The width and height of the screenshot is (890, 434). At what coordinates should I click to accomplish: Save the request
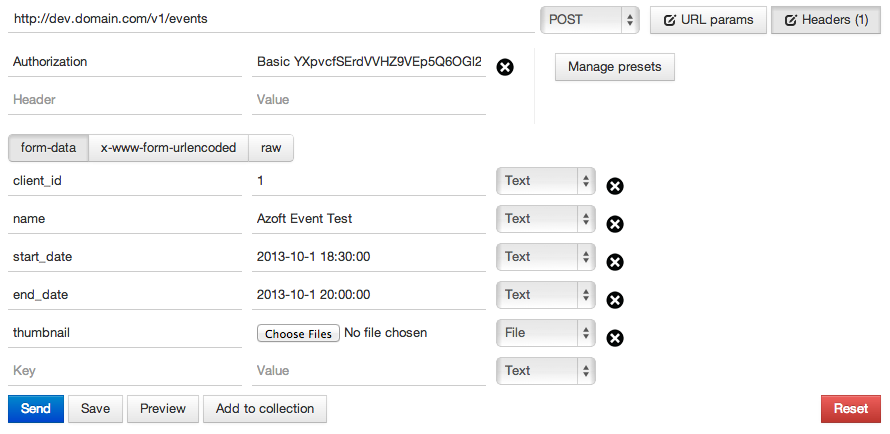click(95, 409)
